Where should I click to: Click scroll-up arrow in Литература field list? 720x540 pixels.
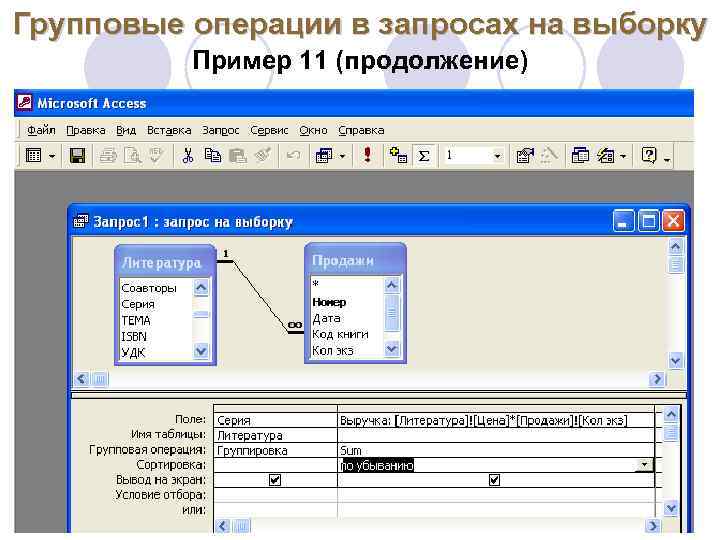201,287
